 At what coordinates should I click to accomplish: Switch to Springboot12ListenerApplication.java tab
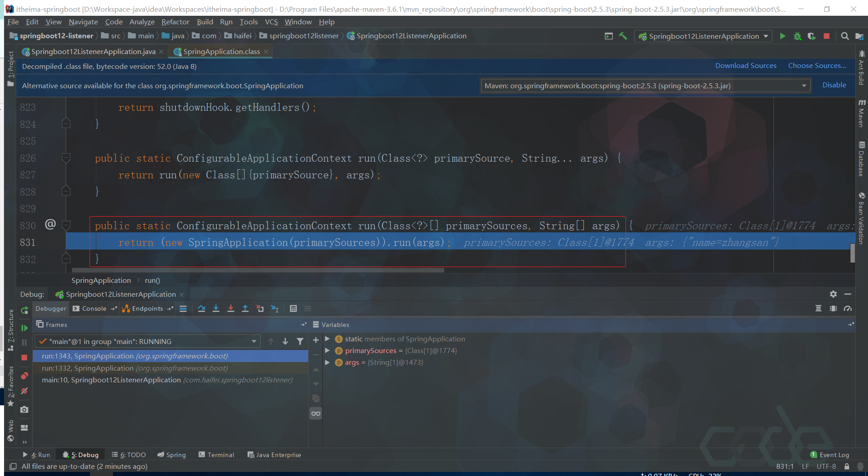(x=93, y=52)
